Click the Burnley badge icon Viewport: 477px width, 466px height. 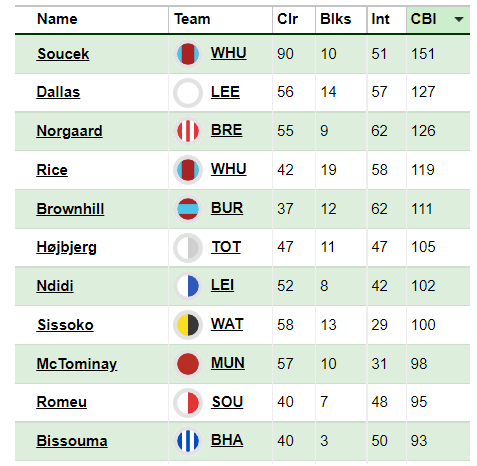tap(188, 209)
